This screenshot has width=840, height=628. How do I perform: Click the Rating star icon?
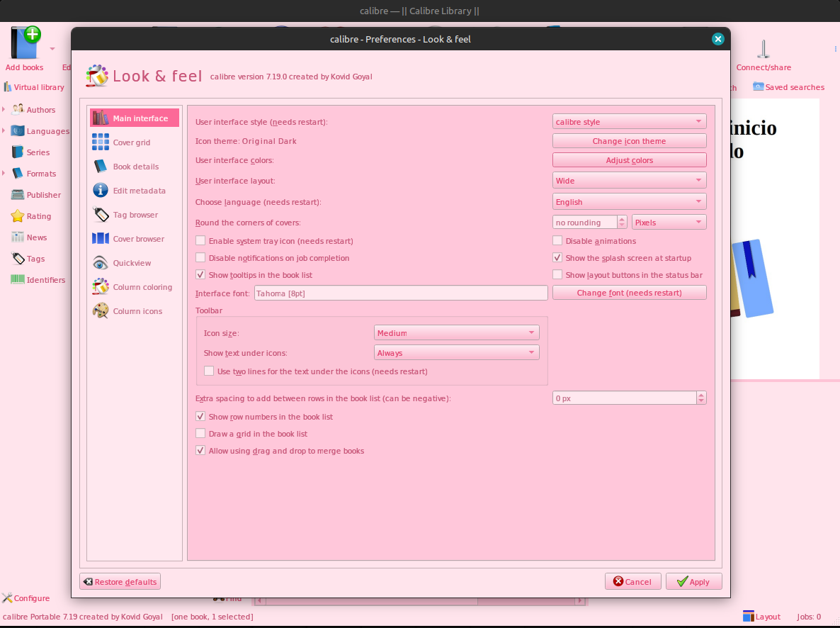click(x=18, y=216)
